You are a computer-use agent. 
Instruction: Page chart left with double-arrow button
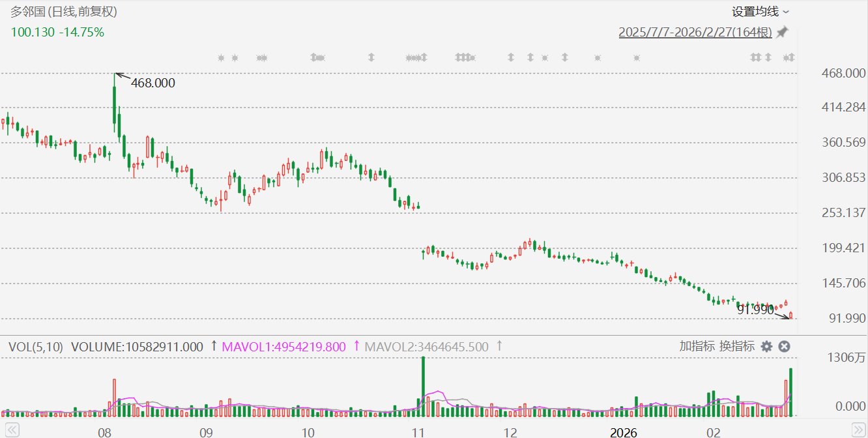(12, 430)
